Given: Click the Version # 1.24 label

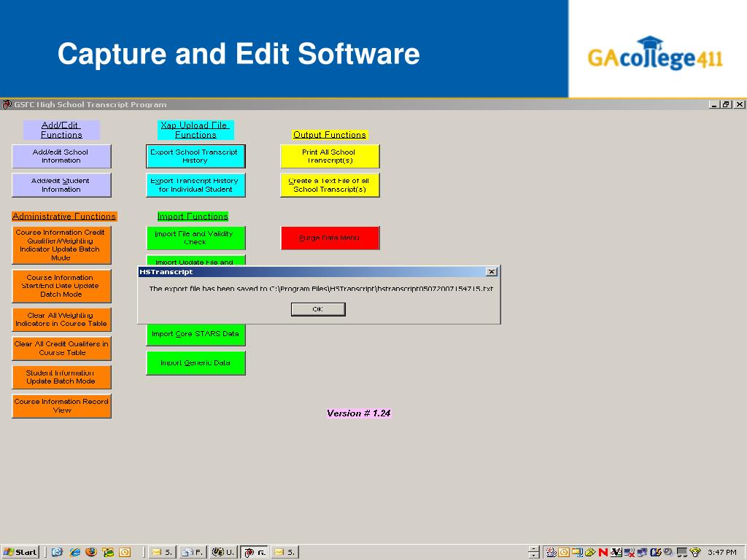Looking at the screenshot, I should pyautogui.click(x=359, y=413).
